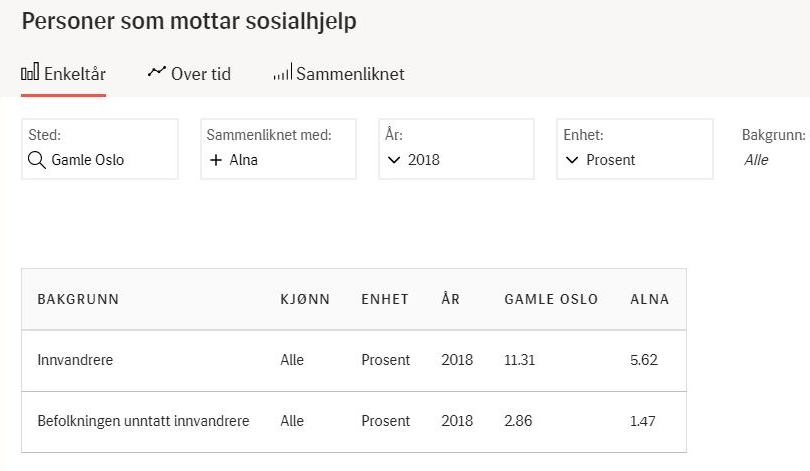The height and width of the screenshot is (471, 810).
Task: Click the GAMLE OSLO column header
Action: pos(551,299)
